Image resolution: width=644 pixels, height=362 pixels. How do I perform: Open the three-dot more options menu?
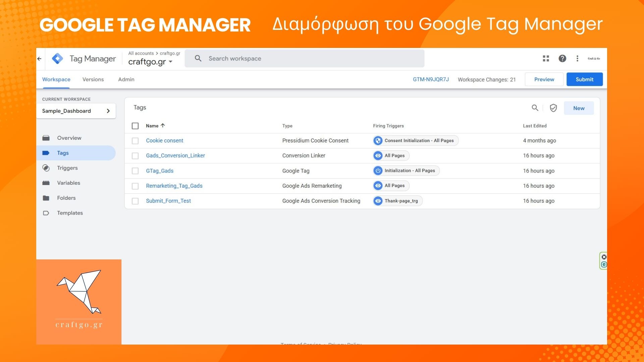[577, 59]
